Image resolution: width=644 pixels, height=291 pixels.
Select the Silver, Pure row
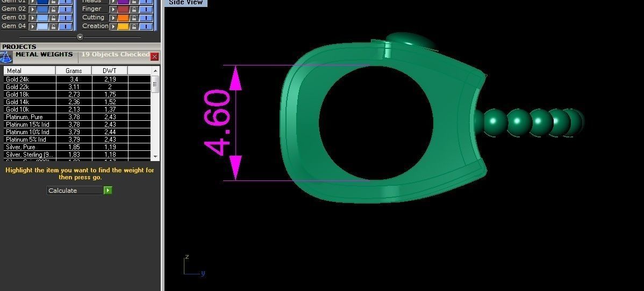77,147
